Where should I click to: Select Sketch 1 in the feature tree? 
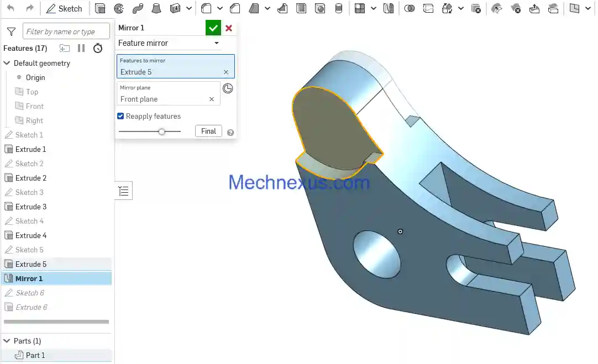coord(29,135)
